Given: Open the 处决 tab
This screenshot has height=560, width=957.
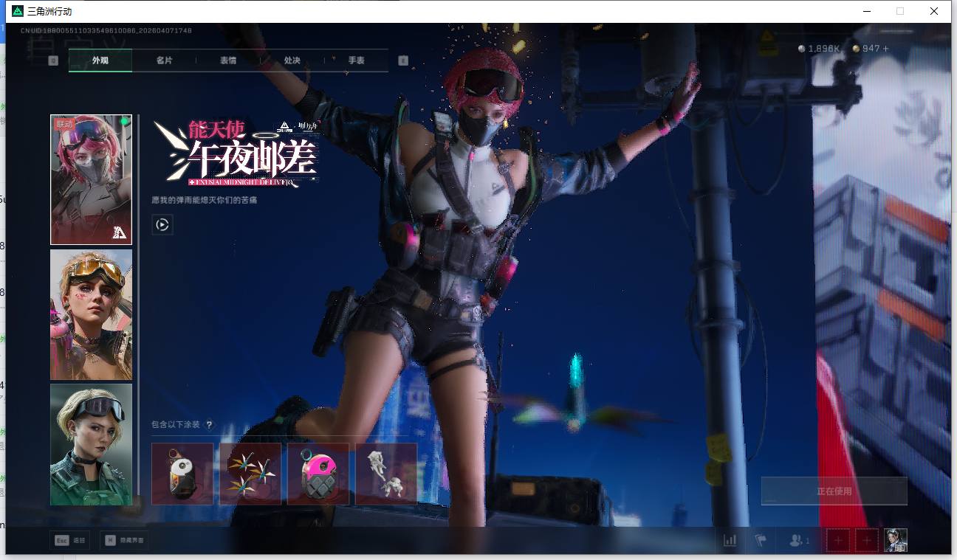Looking at the screenshot, I should pos(292,61).
